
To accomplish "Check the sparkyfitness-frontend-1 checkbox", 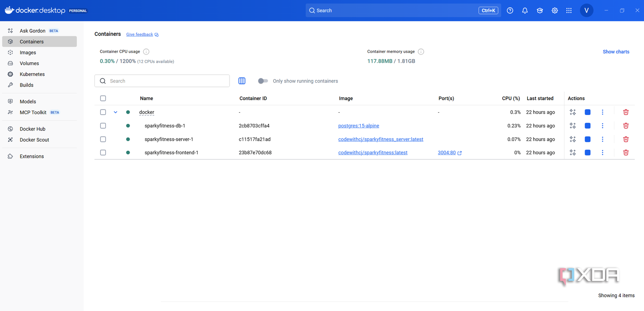I will point(103,153).
